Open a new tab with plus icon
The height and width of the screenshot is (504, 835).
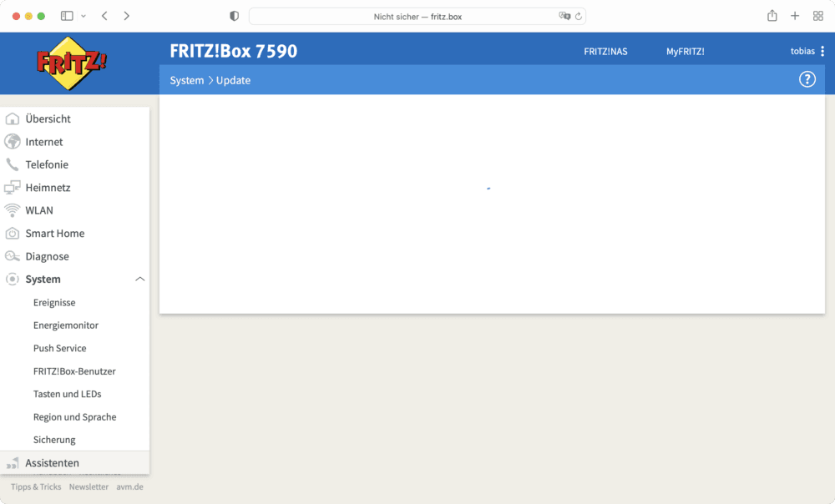795,16
